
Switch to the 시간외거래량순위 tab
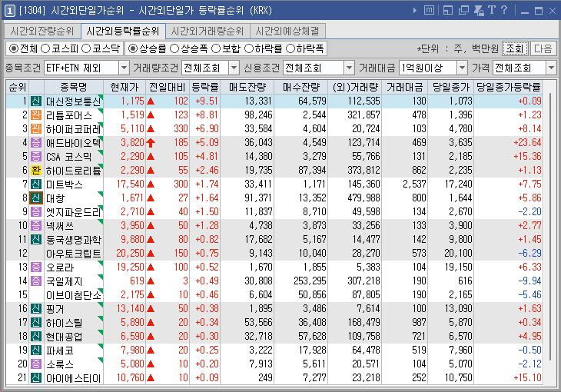pyautogui.click(x=207, y=32)
